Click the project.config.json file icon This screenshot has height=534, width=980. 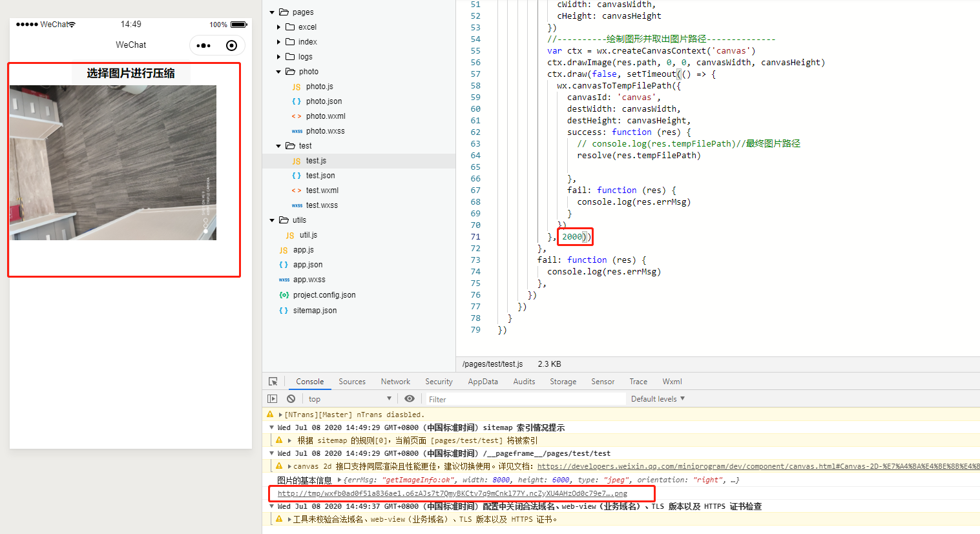284,295
